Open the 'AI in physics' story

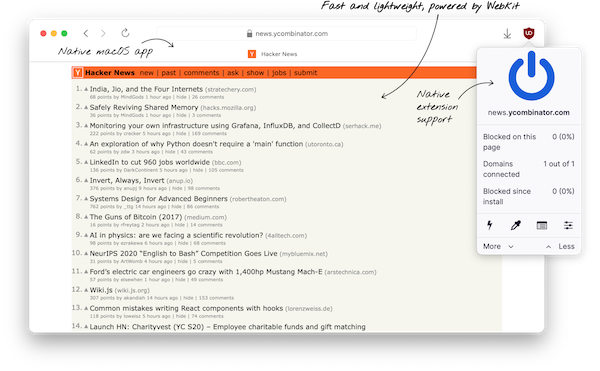pos(176,235)
